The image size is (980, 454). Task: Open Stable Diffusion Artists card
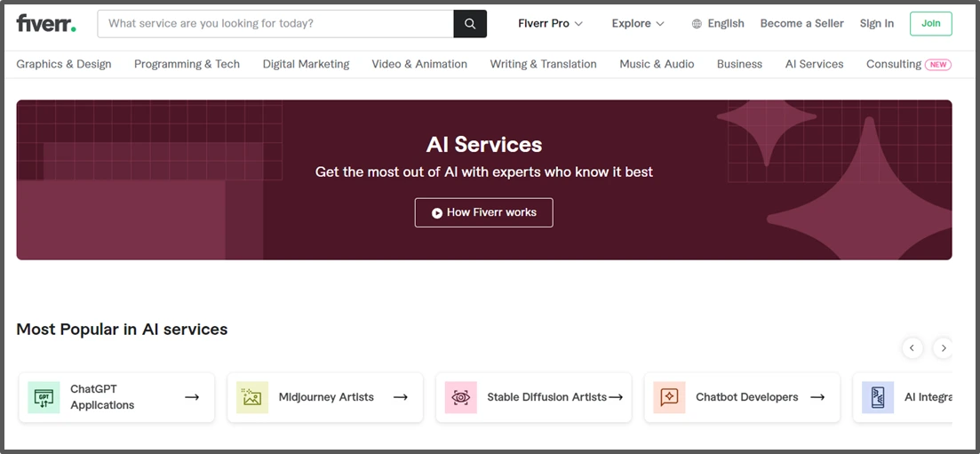[x=534, y=397]
